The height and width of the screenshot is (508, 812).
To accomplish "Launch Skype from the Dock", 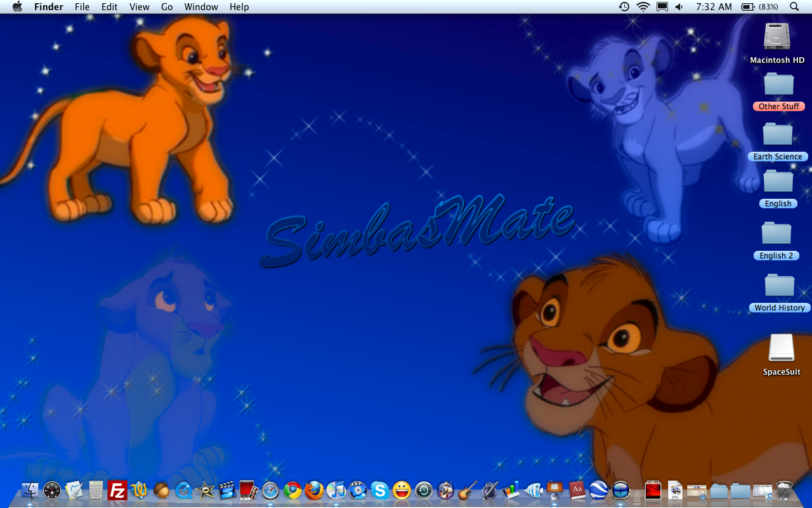I will (379, 490).
